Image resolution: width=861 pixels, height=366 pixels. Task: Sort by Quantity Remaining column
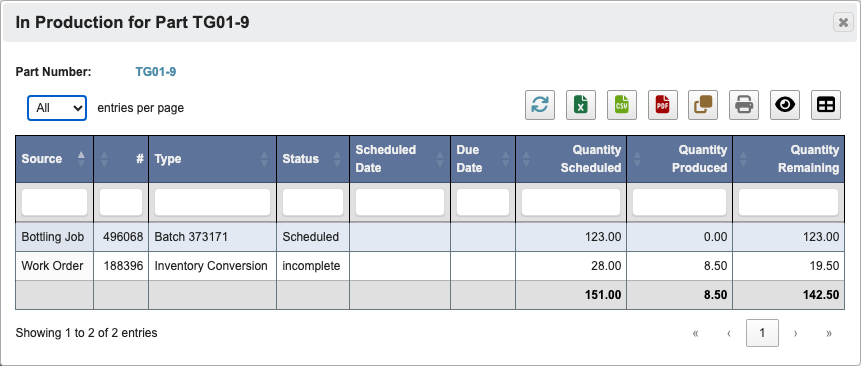click(x=789, y=159)
